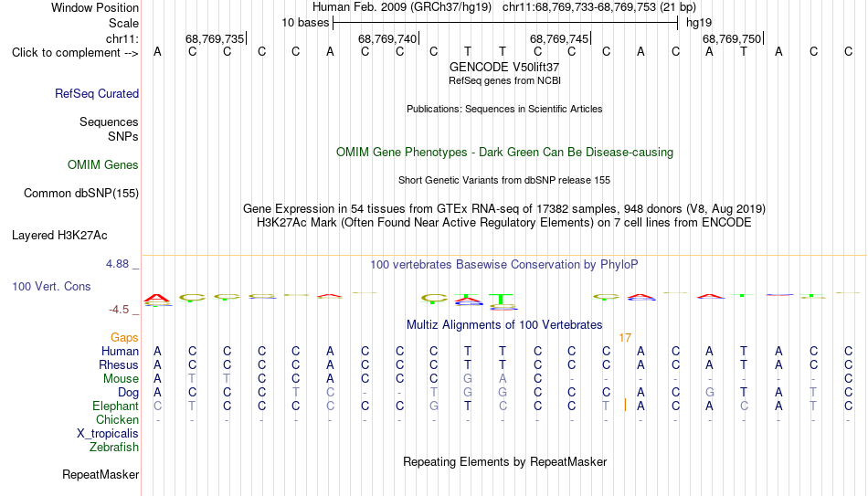Click the 'chr11:' ruler label
Viewport: 868px width, 496px height.
[x=122, y=38]
